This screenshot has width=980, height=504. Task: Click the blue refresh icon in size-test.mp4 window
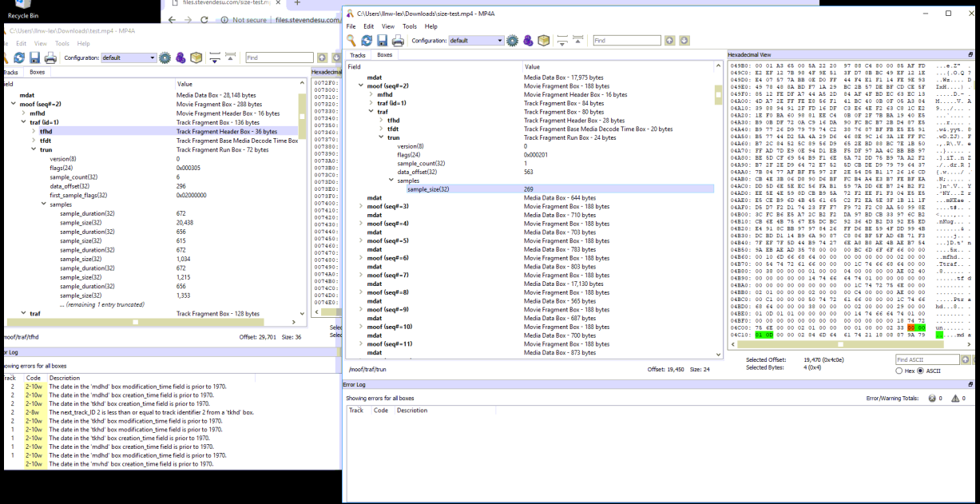367,41
